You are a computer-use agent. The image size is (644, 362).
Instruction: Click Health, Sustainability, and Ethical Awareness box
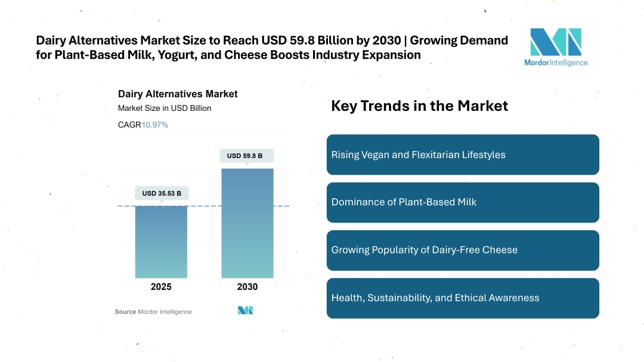(463, 298)
